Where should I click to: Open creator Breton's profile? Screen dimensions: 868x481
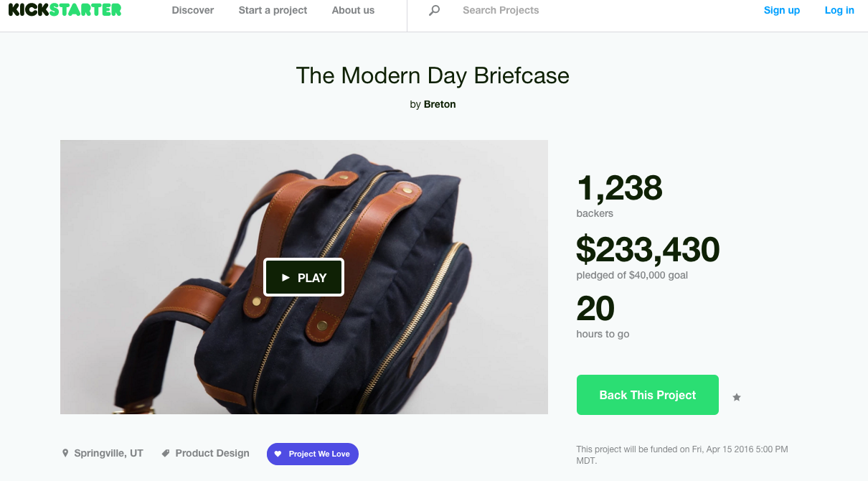point(440,104)
